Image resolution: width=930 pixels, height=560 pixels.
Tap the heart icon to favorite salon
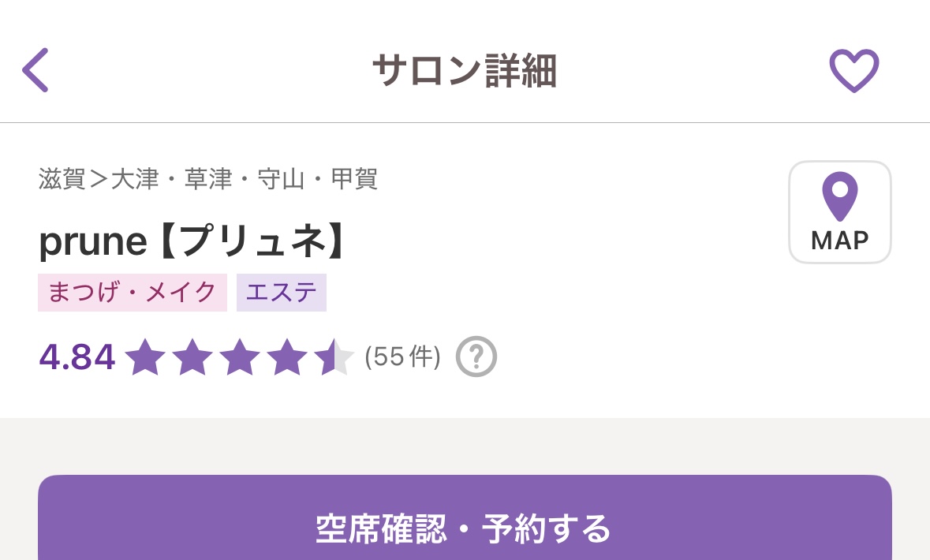[x=853, y=71]
